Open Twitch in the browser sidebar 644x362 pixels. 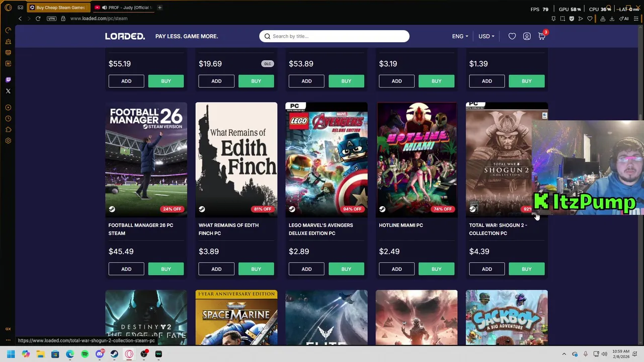[x=8, y=79]
